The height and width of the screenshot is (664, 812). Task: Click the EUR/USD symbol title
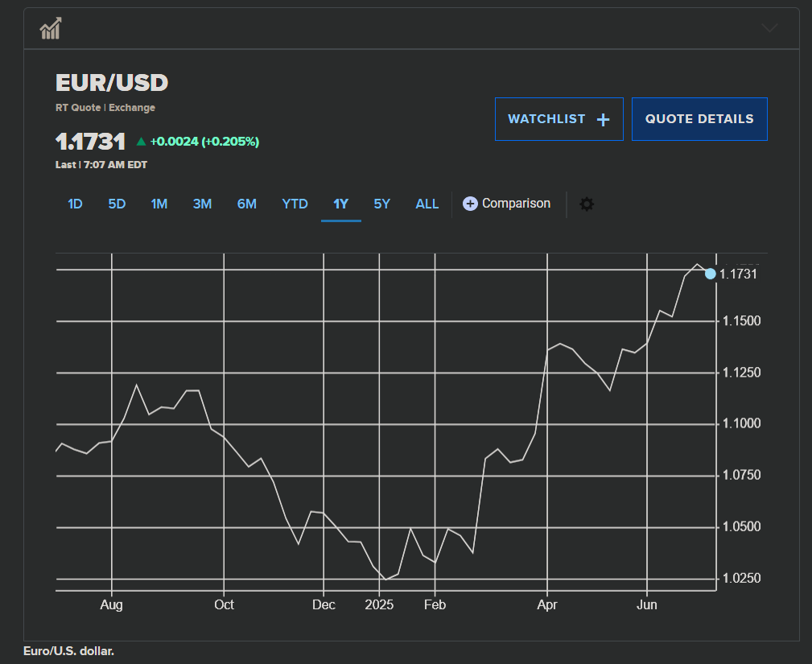111,83
